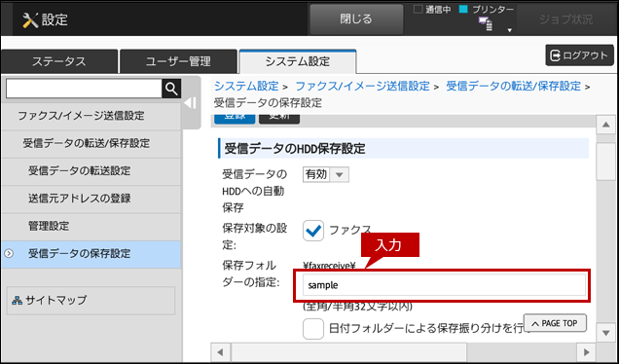
Task: Open printer status dropdown arrow
Action: (x=510, y=30)
